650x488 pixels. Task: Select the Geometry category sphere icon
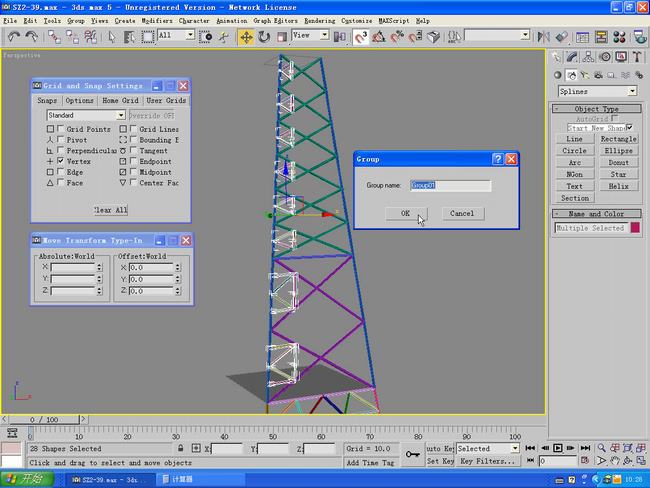tap(558, 75)
